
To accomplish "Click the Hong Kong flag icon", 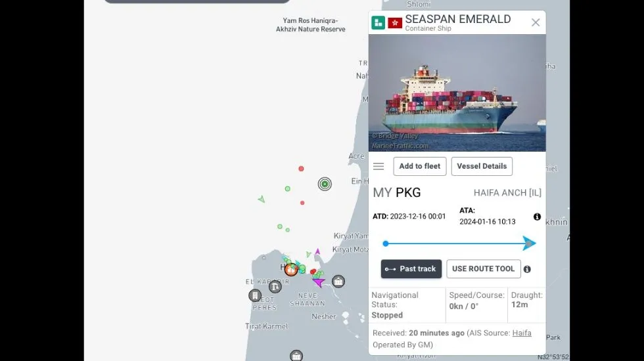I will click(395, 23).
